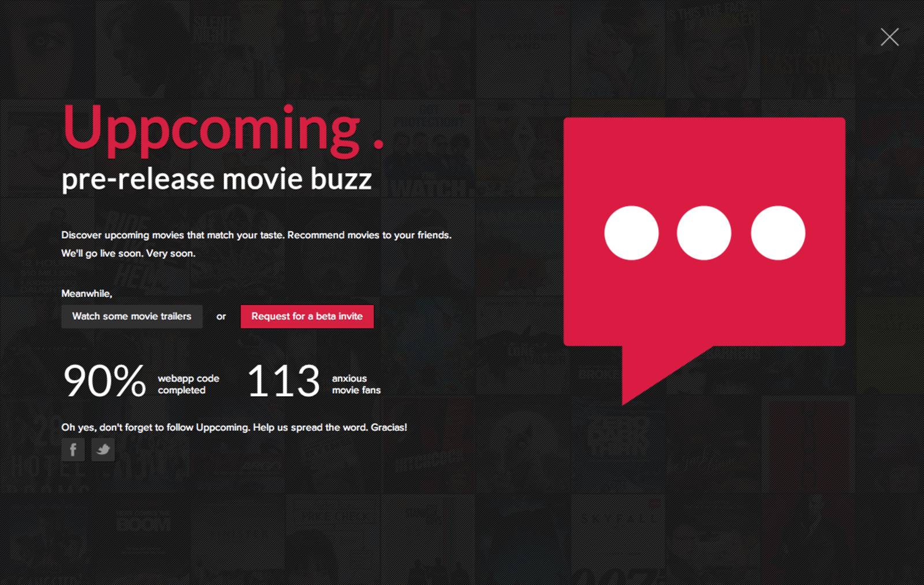Click the red period after the Uppcoming title
Viewport: 924px width, 585px height.
pyautogui.click(x=378, y=145)
